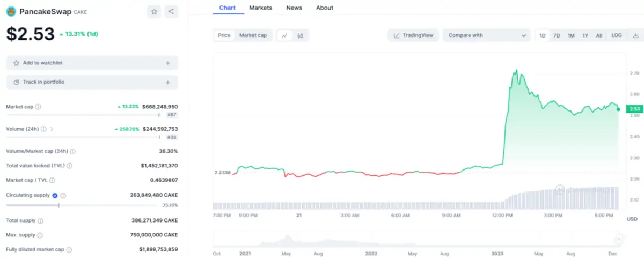Viewport: 644px width, 259px height.
Task: Set chart range to 7D
Action: coord(557,35)
